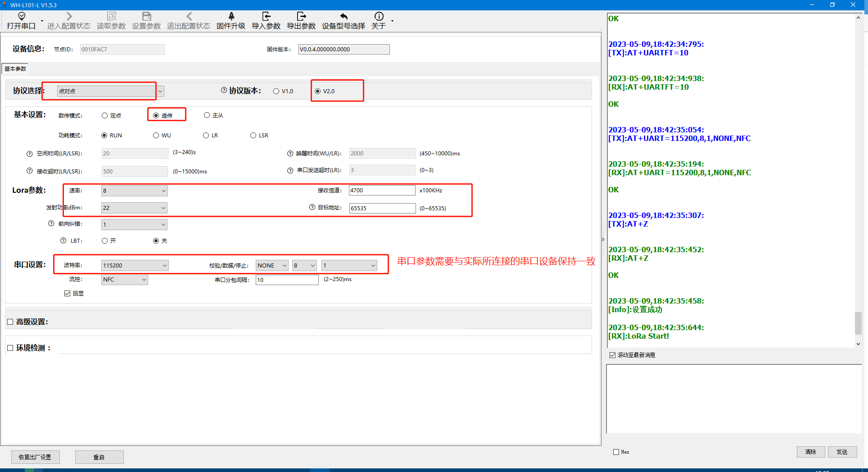
Task: Switch to the 基本参数 tab
Action: 15,69
